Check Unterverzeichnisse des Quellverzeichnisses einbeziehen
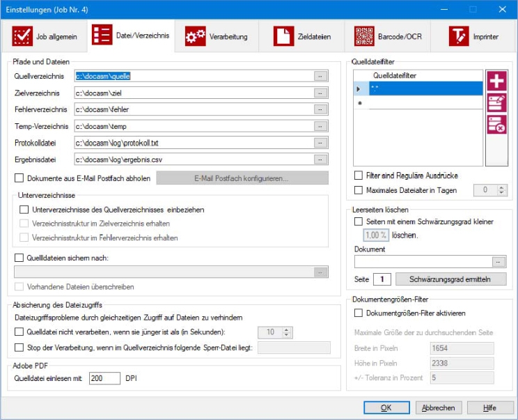This screenshot has width=518, height=420. (x=24, y=210)
